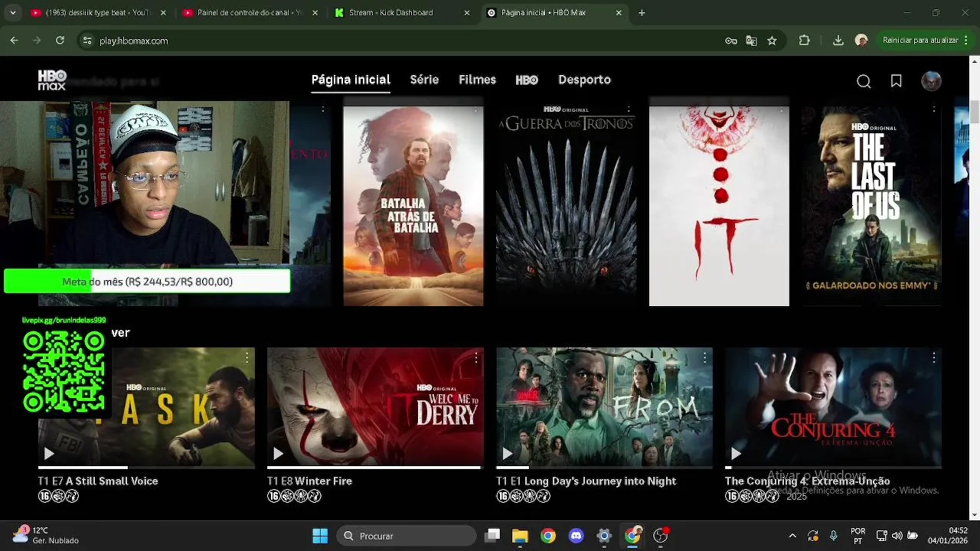Viewport: 980px width, 551px height.
Task: Open the settings gear taskbar icon
Action: [x=604, y=536]
